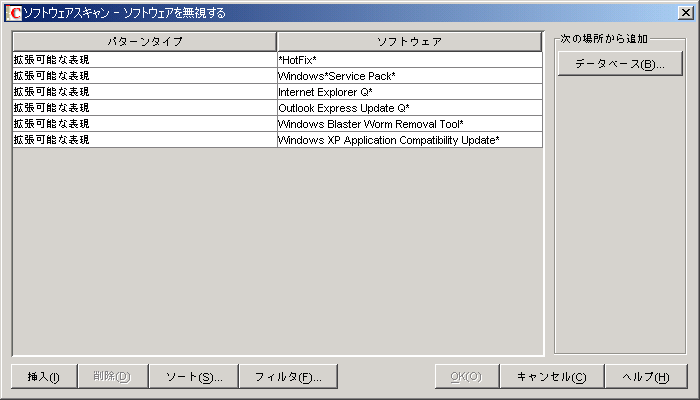This screenshot has width=700, height=400.
Task: Select Windows Blaster Worm Removal Tool* cell
Action: (x=409, y=124)
